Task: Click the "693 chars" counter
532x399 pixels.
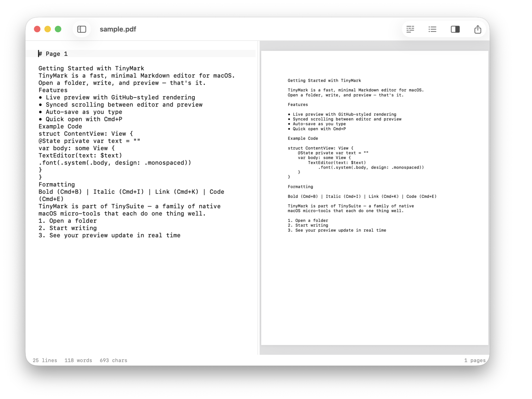Action: (113, 360)
